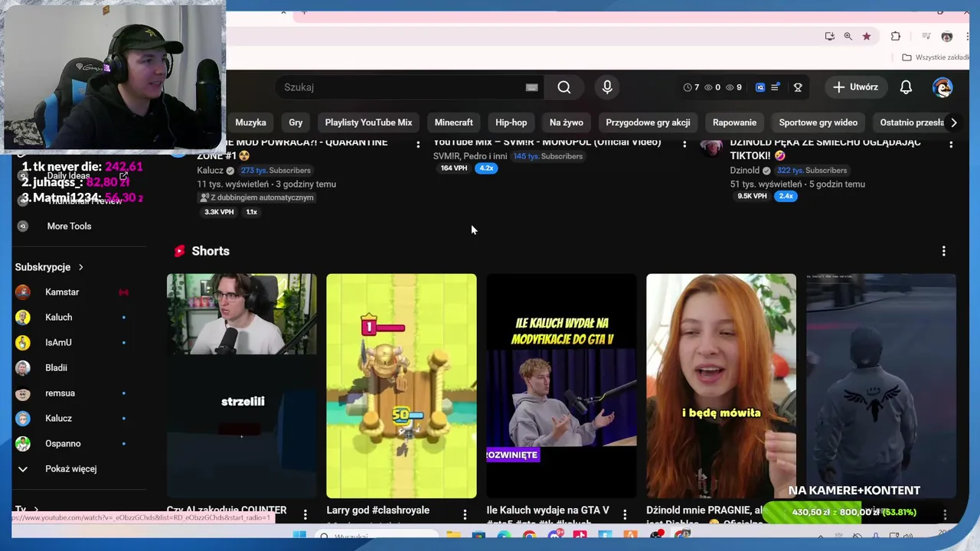Open options for Czy AI zakoduje Counter short
Screen dimensions: 980x551
point(305,514)
